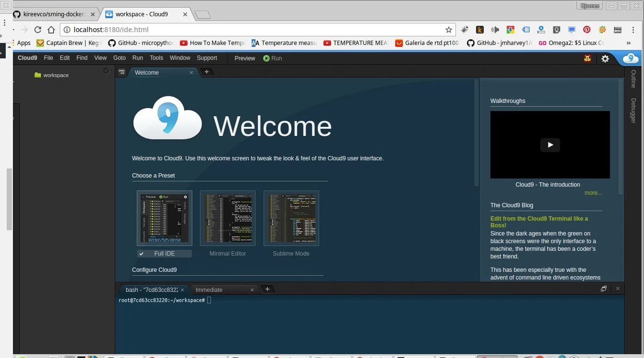Click the Preview button
Viewport: 644px width, 358px height.
point(245,58)
